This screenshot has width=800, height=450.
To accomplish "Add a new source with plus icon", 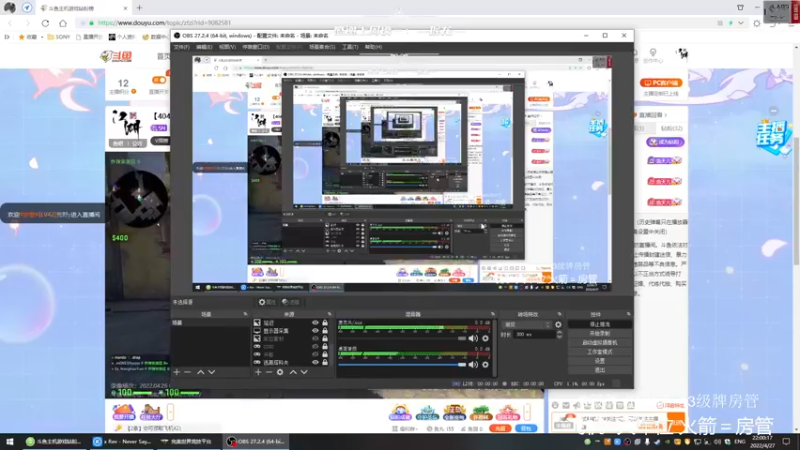I will point(258,372).
